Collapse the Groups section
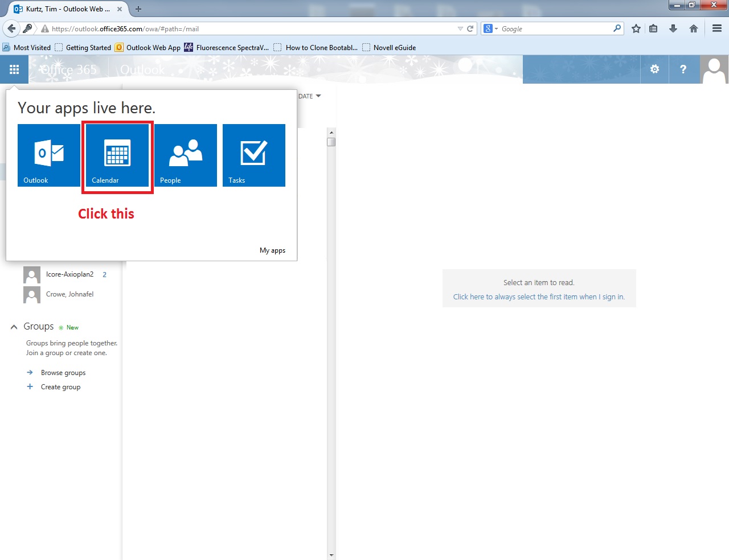 click(x=14, y=327)
